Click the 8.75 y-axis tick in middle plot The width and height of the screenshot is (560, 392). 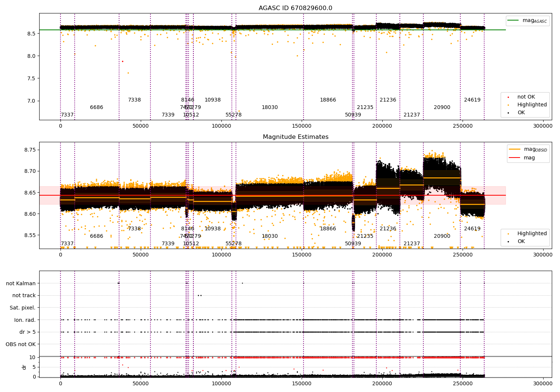pos(29,150)
